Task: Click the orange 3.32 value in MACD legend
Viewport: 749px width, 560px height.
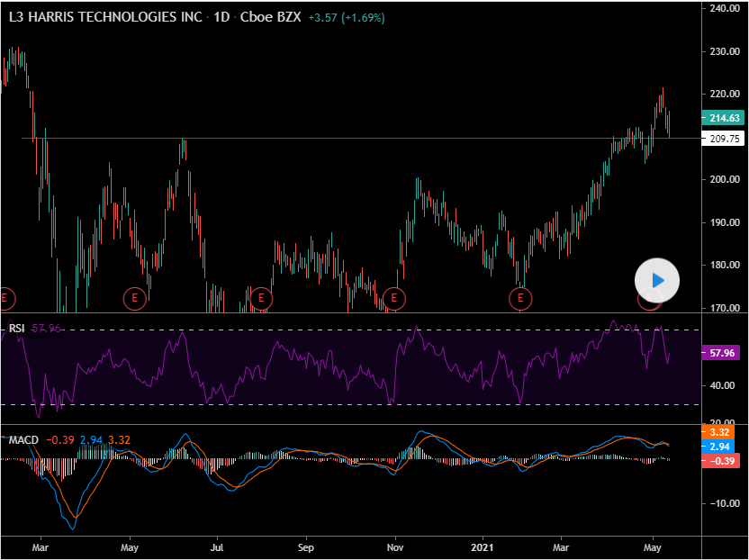Action: pos(119,439)
